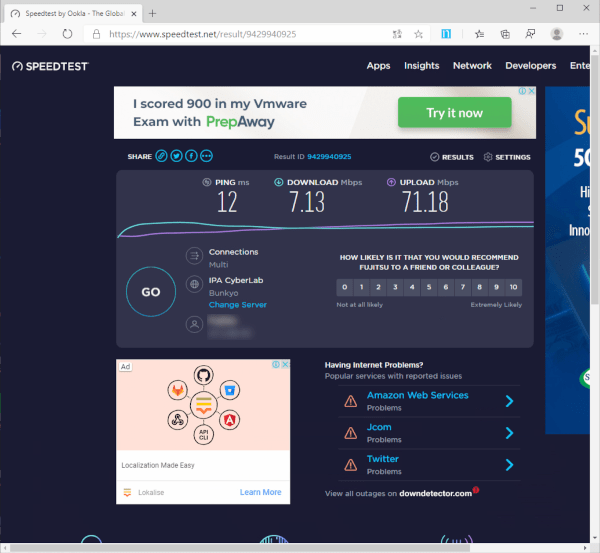
Task: Click the IPA CyberLab server name
Action: (x=236, y=280)
